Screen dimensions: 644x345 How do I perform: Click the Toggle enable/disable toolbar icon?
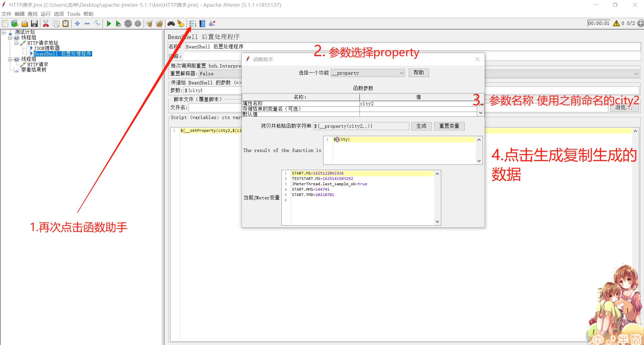click(97, 24)
